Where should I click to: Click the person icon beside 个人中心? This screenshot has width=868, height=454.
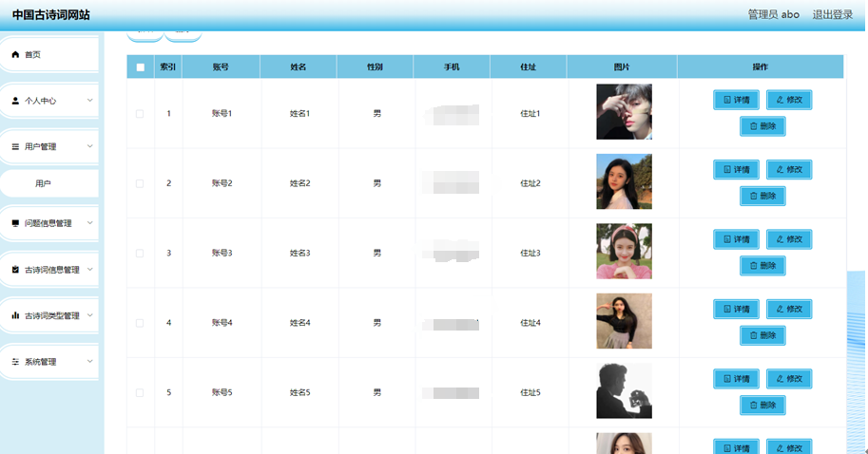coord(15,101)
